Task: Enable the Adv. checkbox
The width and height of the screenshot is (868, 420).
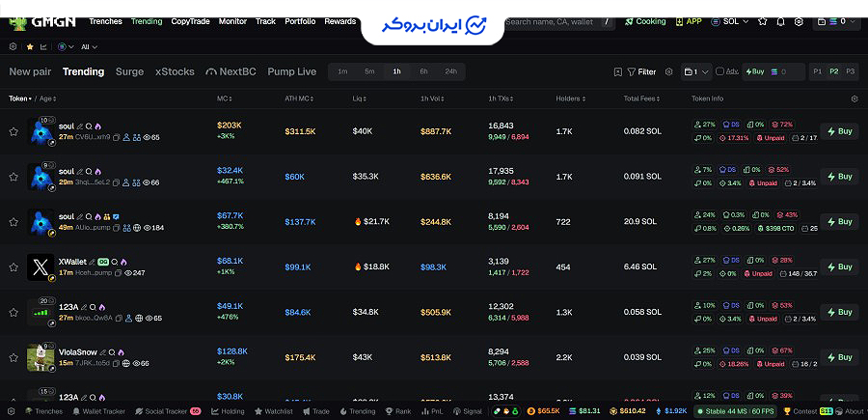Action: pos(719,71)
